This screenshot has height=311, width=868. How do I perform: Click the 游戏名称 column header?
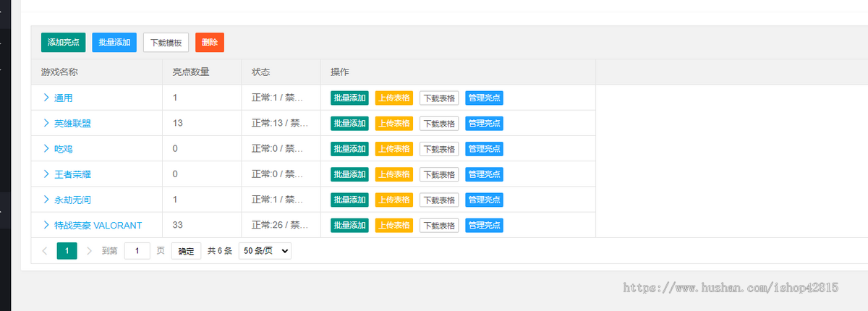click(98, 72)
